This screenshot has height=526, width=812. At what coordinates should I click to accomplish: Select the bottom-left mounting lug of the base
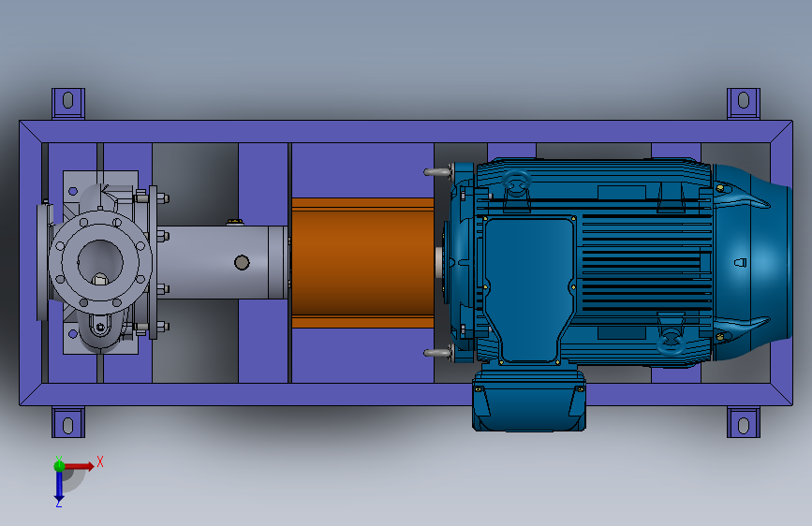(68, 422)
